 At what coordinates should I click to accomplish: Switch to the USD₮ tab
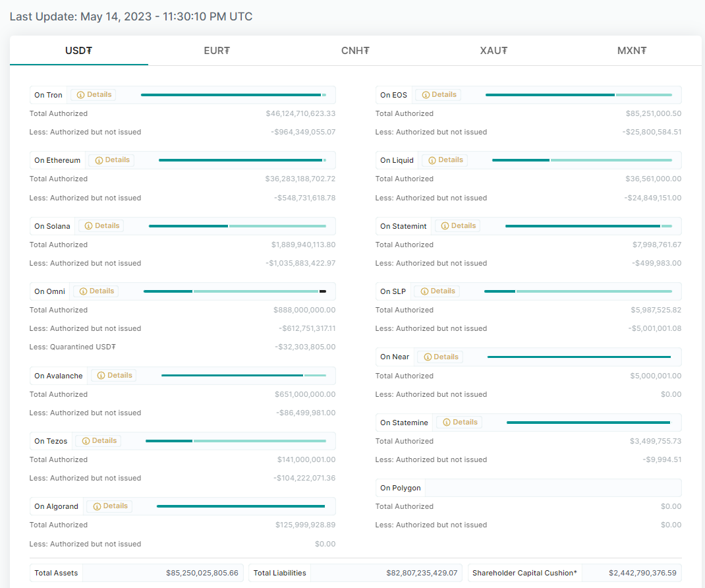[78, 50]
